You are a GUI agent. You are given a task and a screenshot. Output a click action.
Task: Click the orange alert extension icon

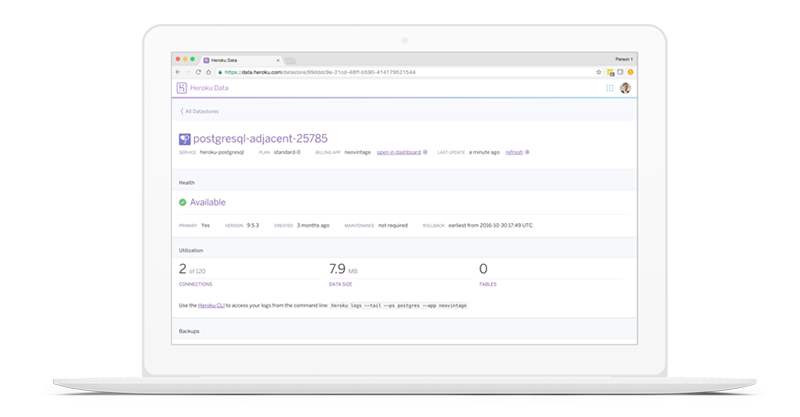(x=631, y=72)
